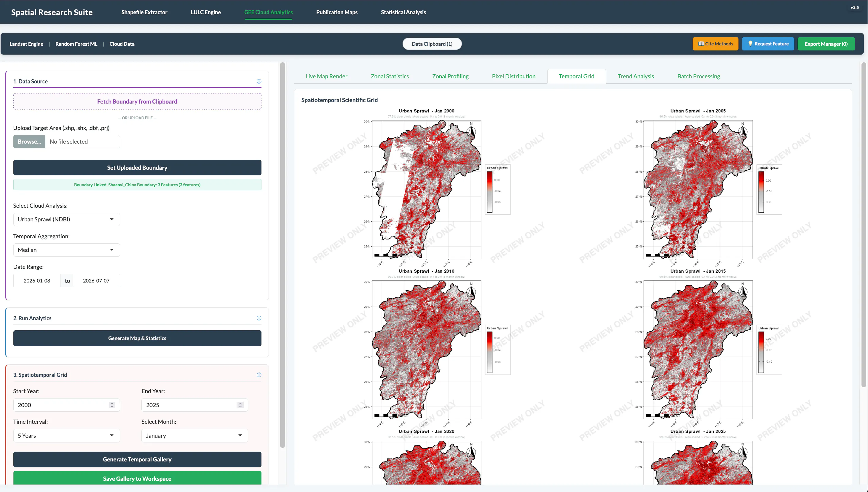
Task: Select GEE Cloud Analytics menu
Action: [269, 12]
